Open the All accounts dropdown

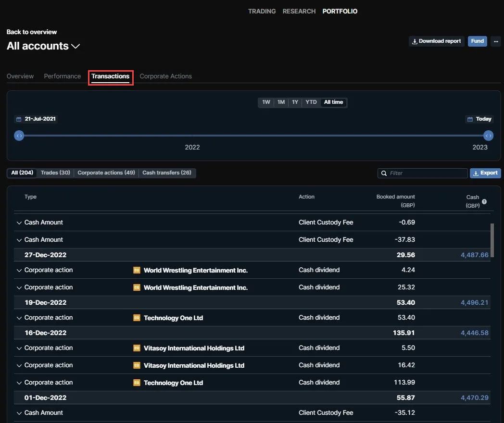point(43,46)
